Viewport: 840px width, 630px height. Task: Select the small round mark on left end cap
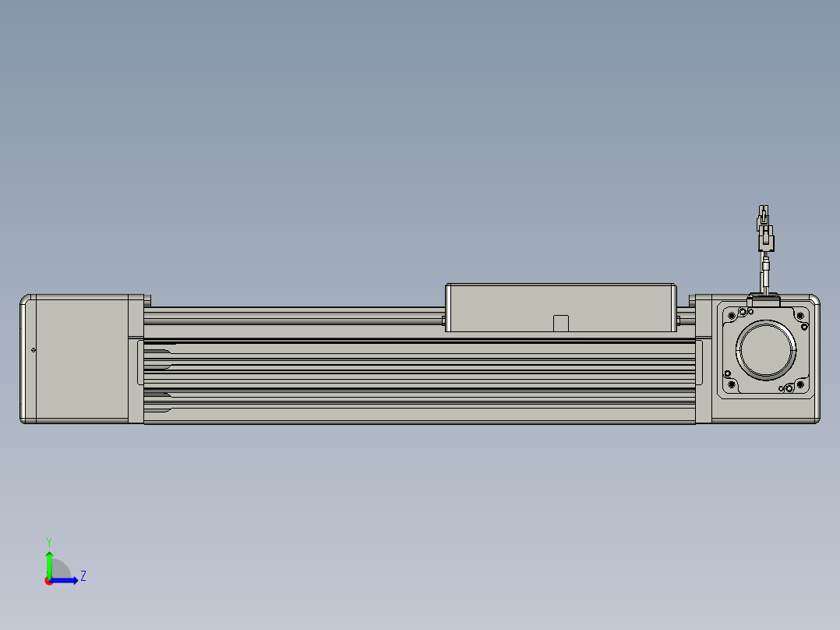(x=34, y=350)
